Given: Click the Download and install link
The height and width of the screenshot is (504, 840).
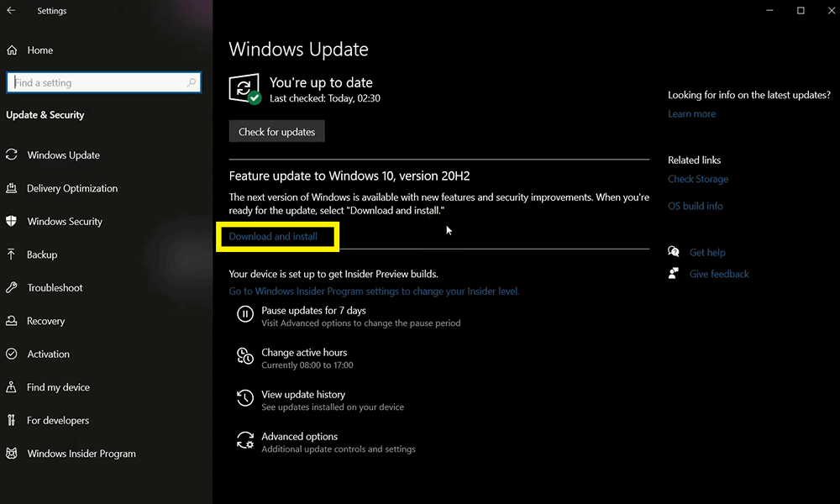Looking at the screenshot, I should [273, 236].
